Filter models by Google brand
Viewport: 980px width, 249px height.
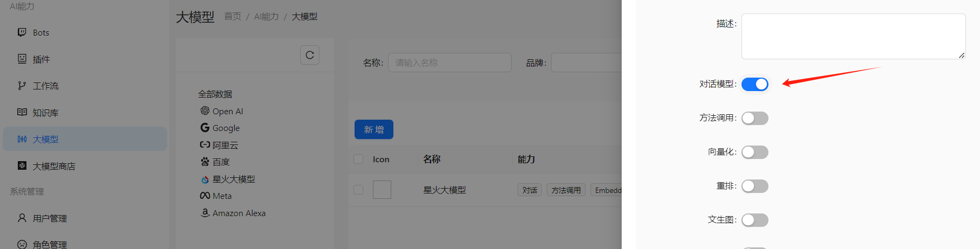click(x=226, y=128)
